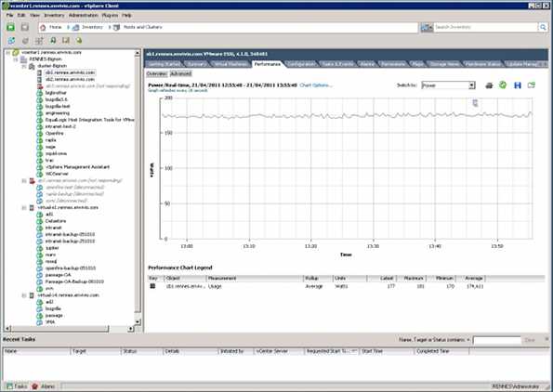This screenshot has height=392, width=553.
Task: Open the search type dropdown beside Search Inventory
Action: pyautogui.click(x=427, y=27)
